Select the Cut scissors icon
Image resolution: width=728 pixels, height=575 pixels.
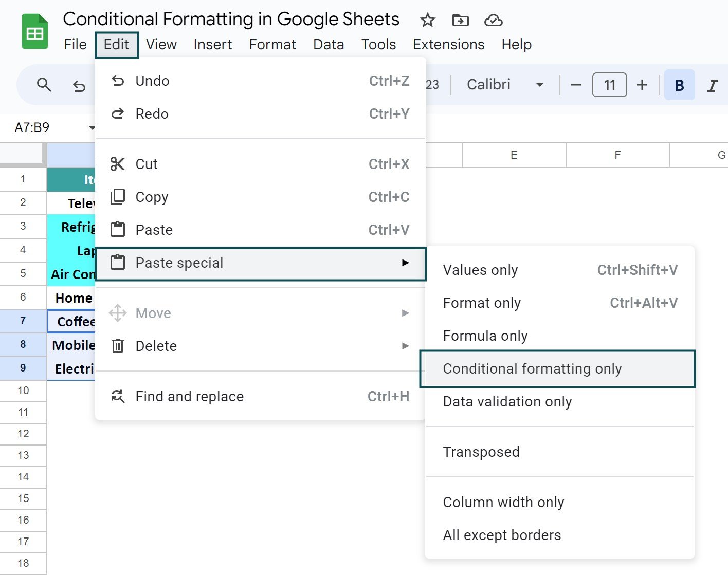(118, 163)
